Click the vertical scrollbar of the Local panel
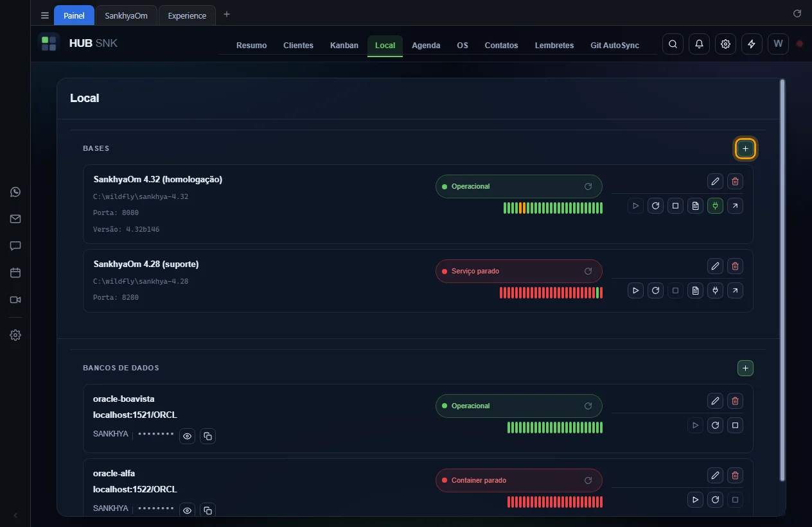812x527 pixels. point(782,280)
